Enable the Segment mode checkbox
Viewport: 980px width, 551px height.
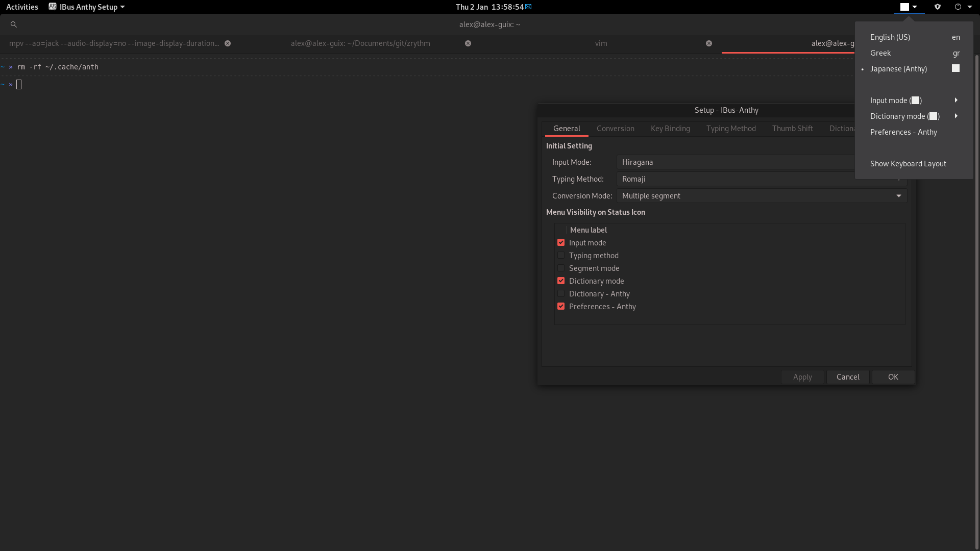tap(561, 268)
